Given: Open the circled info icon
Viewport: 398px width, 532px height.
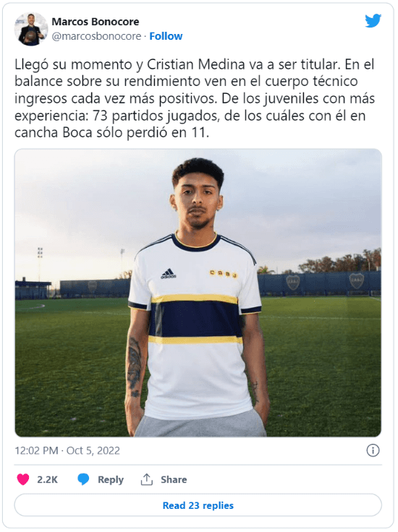Looking at the screenshot, I should pyautogui.click(x=373, y=450).
